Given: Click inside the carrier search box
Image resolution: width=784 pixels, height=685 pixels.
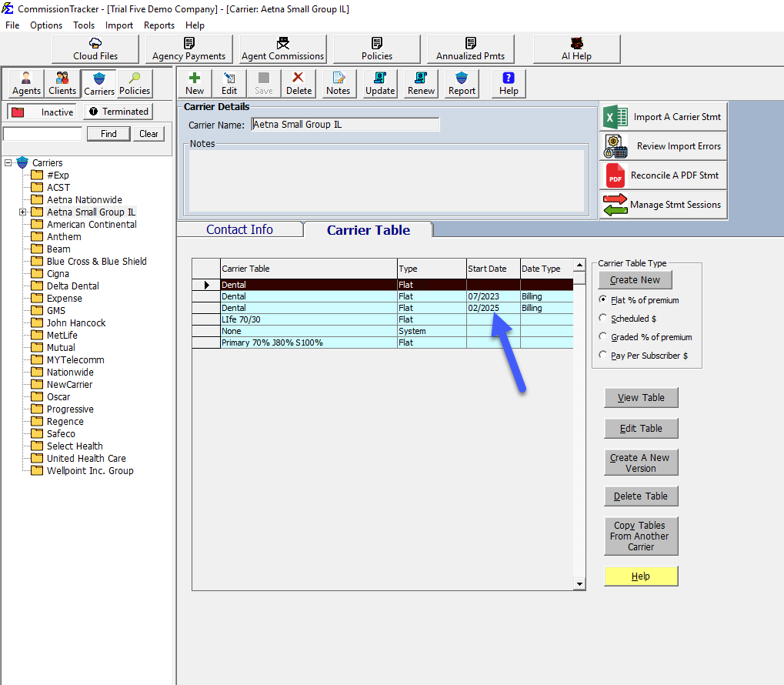Looking at the screenshot, I should click(x=42, y=133).
